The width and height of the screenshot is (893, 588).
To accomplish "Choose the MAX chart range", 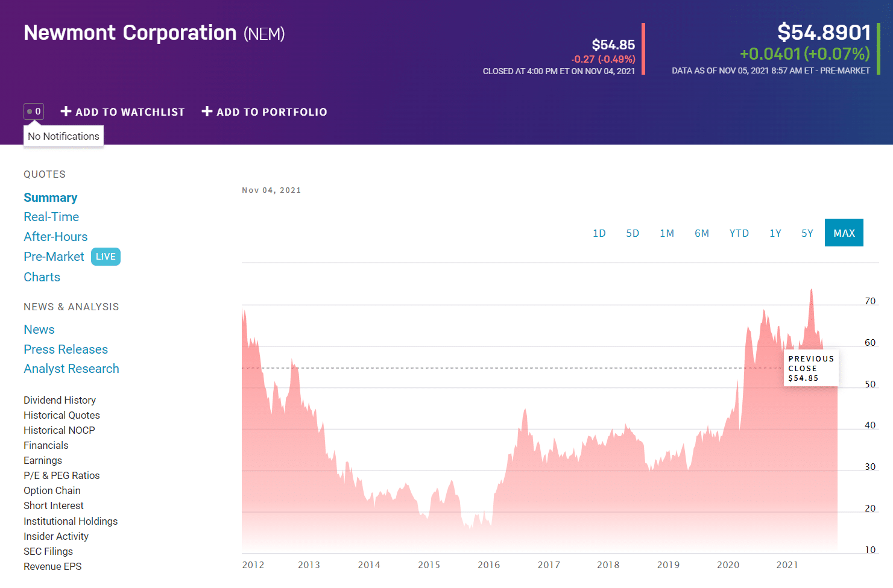I will (844, 233).
